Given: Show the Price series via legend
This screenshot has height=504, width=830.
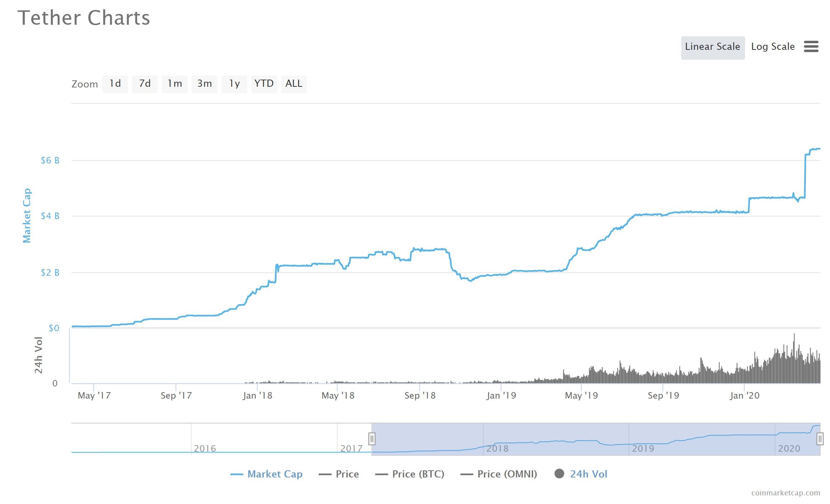Looking at the screenshot, I should (x=347, y=474).
